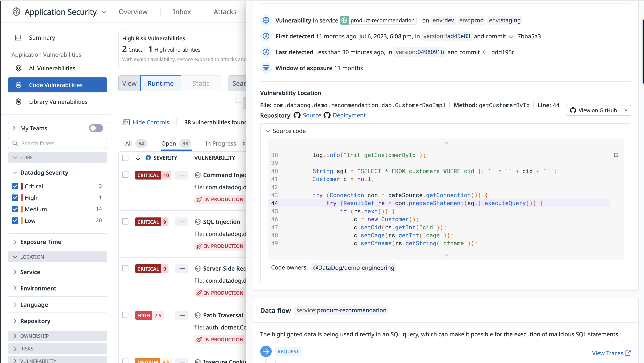Toggle the My Teams switch
The height and width of the screenshot is (363, 644).
(x=96, y=128)
